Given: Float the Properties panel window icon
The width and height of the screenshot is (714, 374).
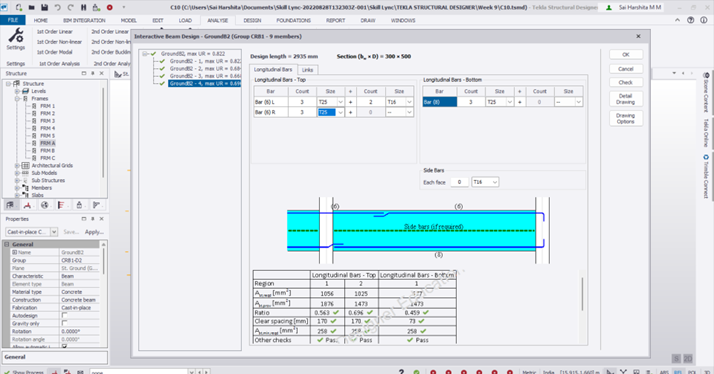Looking at the screenshot, I should tap(84, 219).
